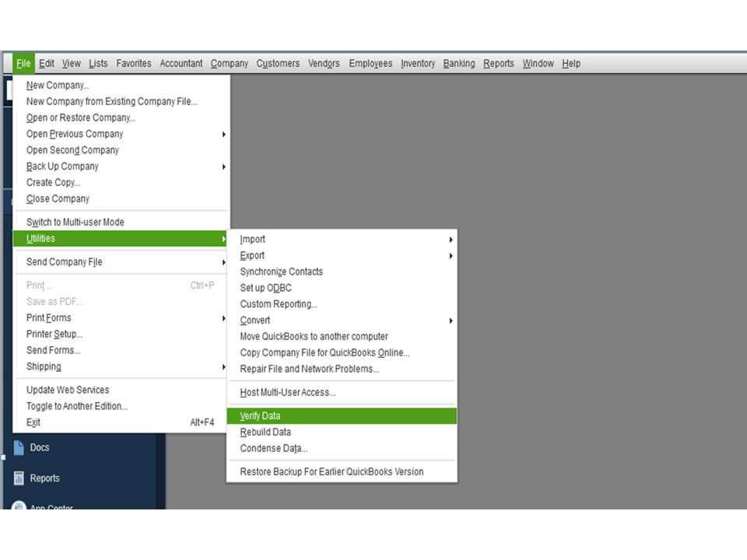Expand the Export submenu
The width and height of the screenshot is (747, 560).
(342, 255)
